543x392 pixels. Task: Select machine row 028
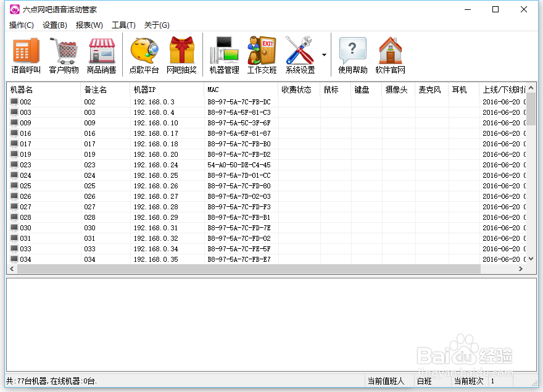267,217
